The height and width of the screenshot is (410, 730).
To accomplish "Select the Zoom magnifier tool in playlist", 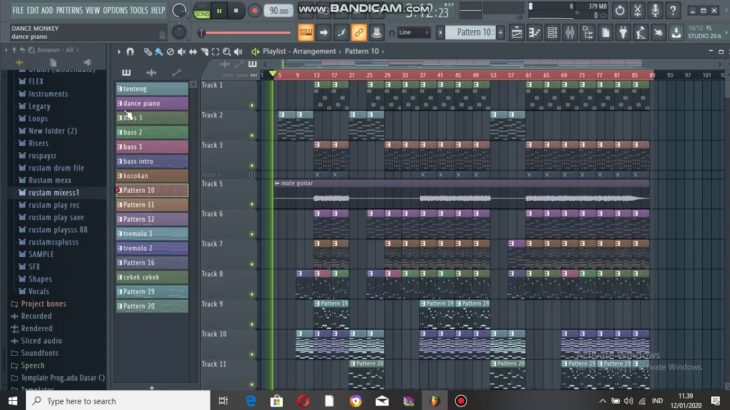I will point(227,52).
